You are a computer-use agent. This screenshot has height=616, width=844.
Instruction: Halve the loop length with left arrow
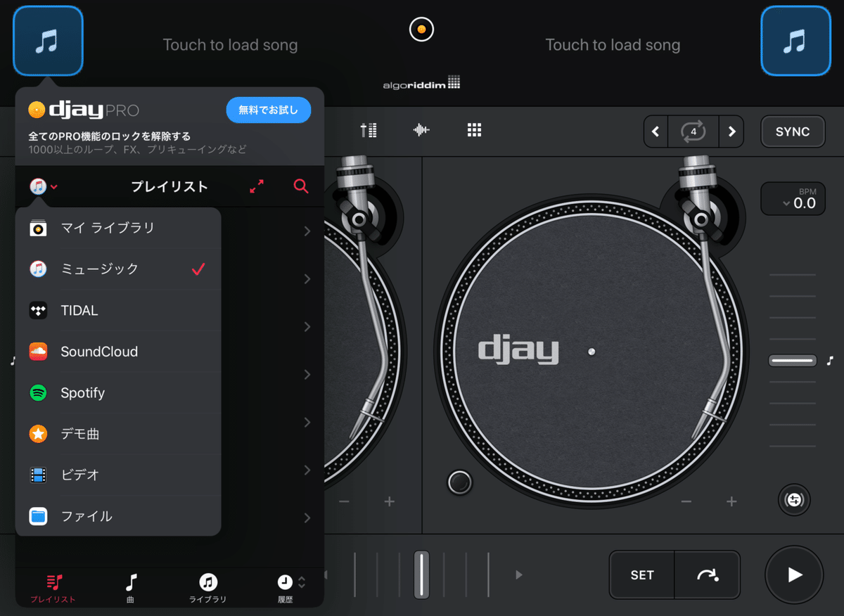click(656, 131)
